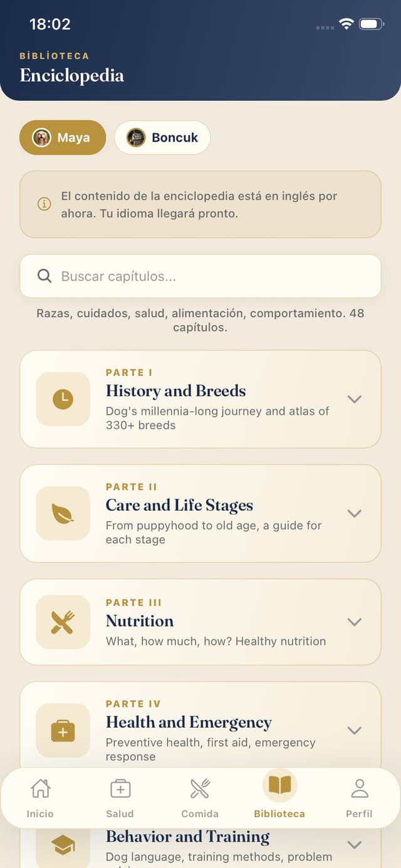Screen dimensions: 401x868
Task: Open the Comida tab
Action: pyautogui.click(x=200, y=797)
